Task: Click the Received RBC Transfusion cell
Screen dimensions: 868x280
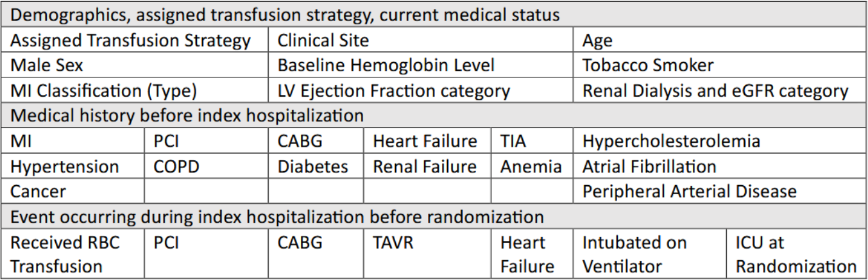Action: click(74, 254)
